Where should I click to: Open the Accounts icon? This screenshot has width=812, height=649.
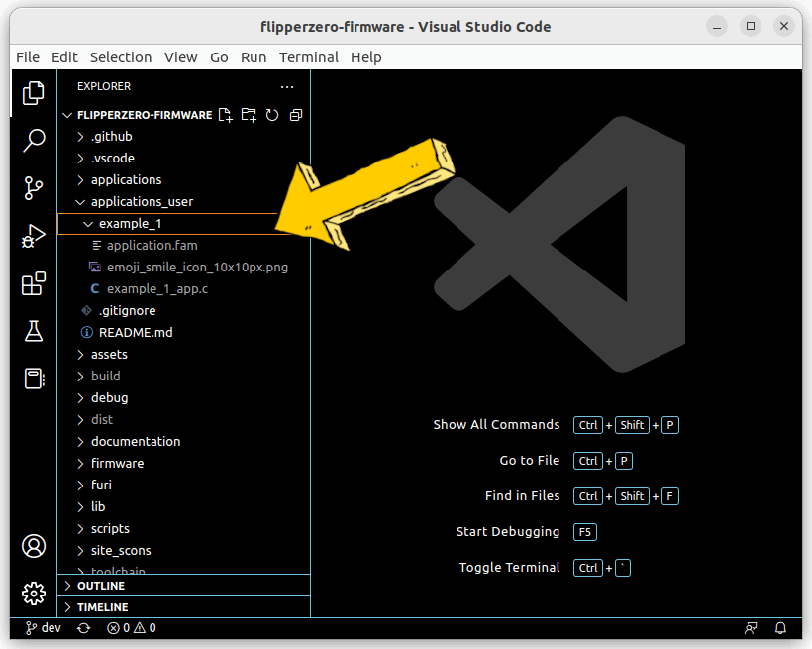pyautogui.click(x=34, y=546)
